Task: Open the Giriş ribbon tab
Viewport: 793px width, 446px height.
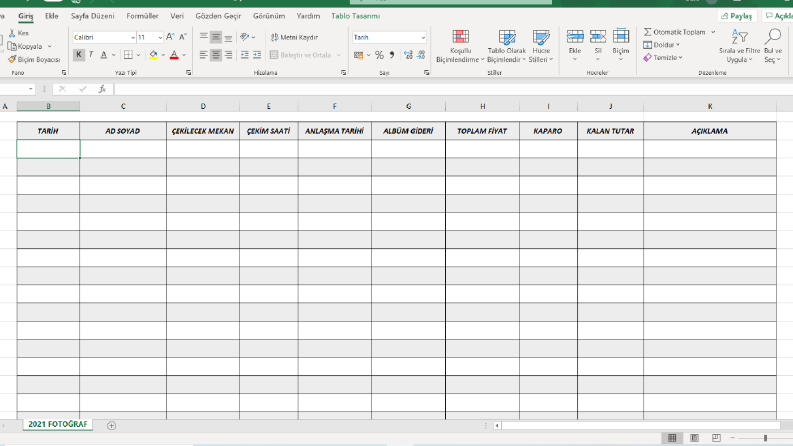Action: click(x=26, y=16)
